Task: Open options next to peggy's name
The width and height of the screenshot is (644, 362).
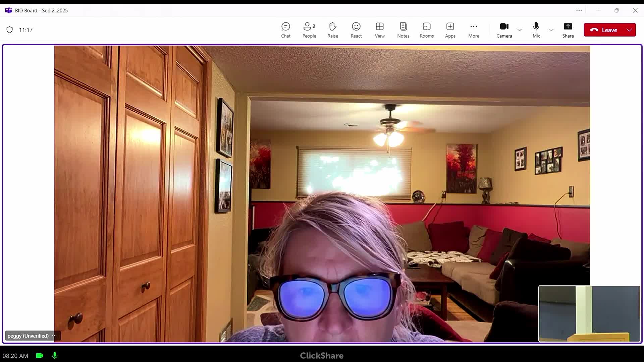Action: point(54,336)
